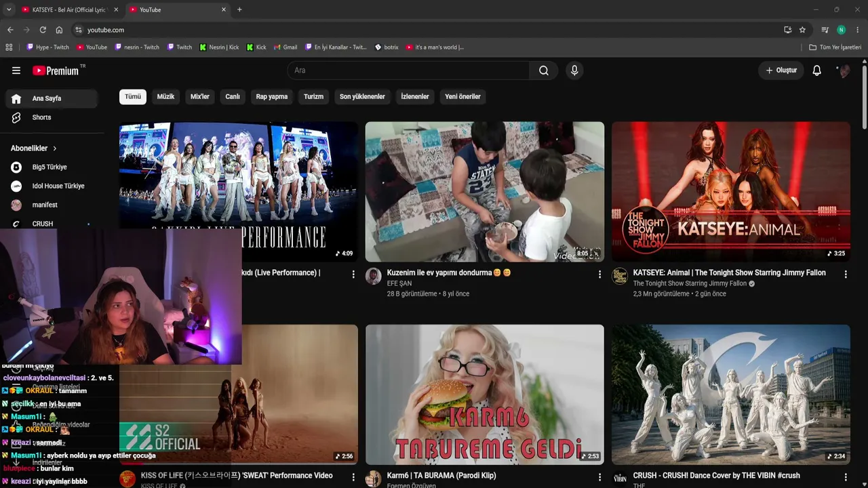The image size is (868, 488).
Task: Open the Tüm Yer İşaretleri bookmarks folder
Action: (835, 47)
